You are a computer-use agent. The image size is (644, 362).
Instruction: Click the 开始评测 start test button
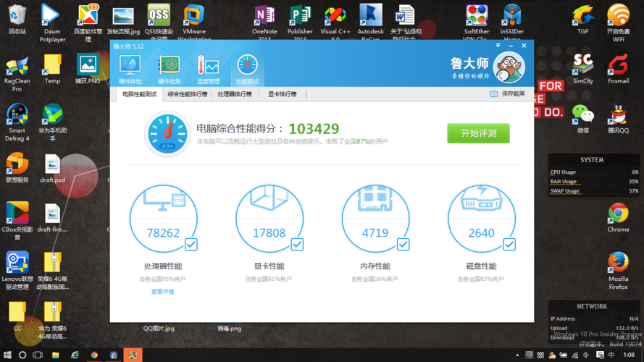478,133
